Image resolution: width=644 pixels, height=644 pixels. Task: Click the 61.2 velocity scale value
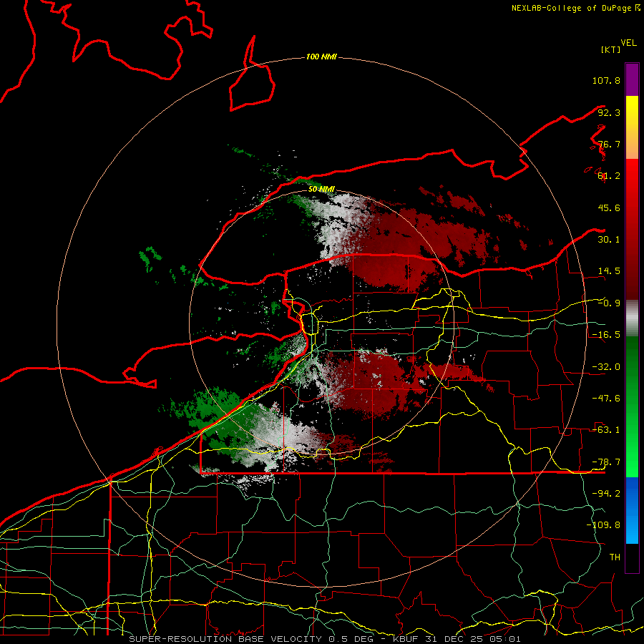click(609, 176)
